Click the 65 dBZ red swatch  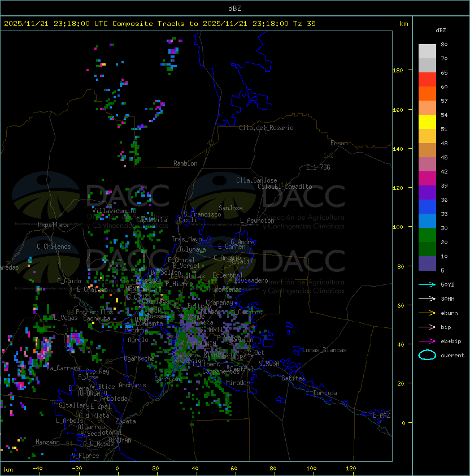[x=427, y=80]
